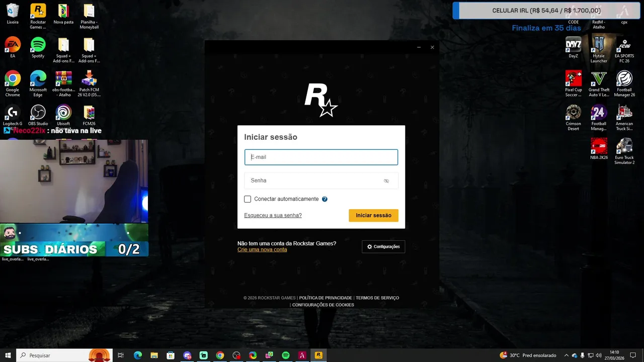Viewport: 644px width, 362px height.
Task: Select the Microsoft Edge desktop icon
Action: click(38, 83)
